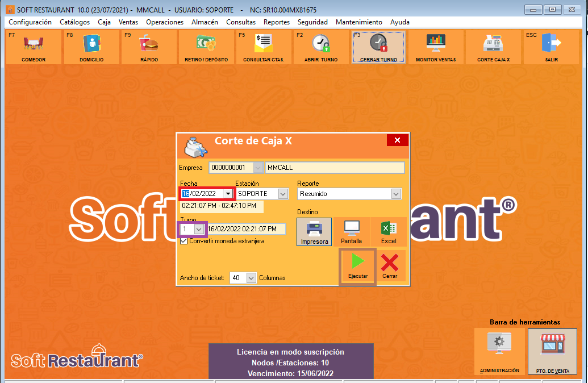588x383 pixels.
Task: Open the Reportes menu
Action: (x=277, y=22)
